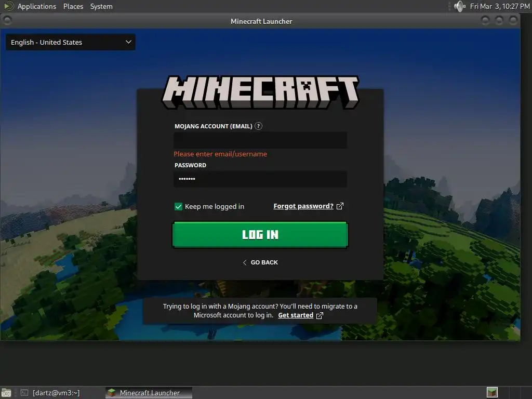The height and width of the screenshot is (399, 532).
Task: Click the green LOG IN button
Action: pos(260,234)
